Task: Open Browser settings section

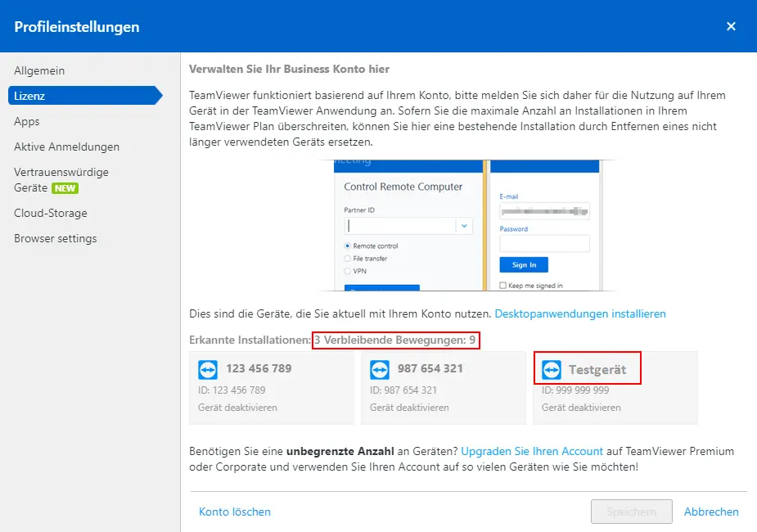Action: point(56,238)
